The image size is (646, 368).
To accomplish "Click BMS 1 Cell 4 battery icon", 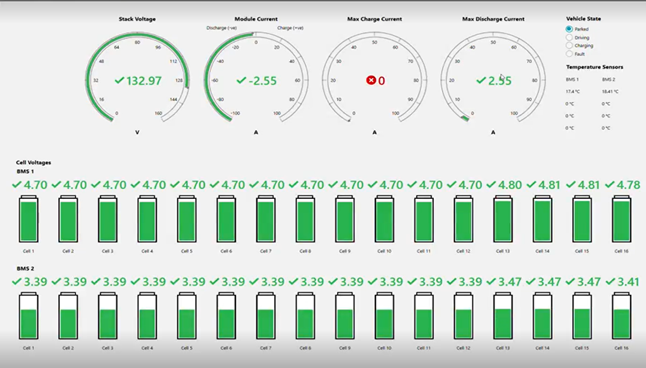I will coord(147,219).
